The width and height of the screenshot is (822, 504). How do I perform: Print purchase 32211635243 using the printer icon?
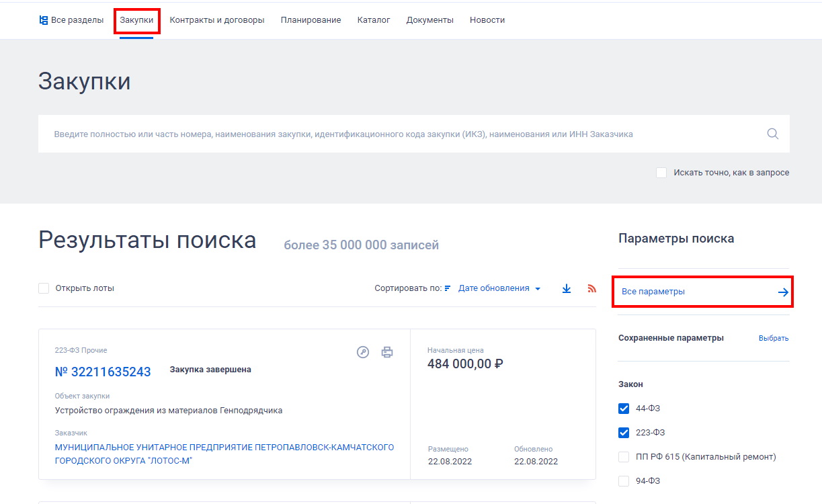pyautogui.click(x=387, y=352)
